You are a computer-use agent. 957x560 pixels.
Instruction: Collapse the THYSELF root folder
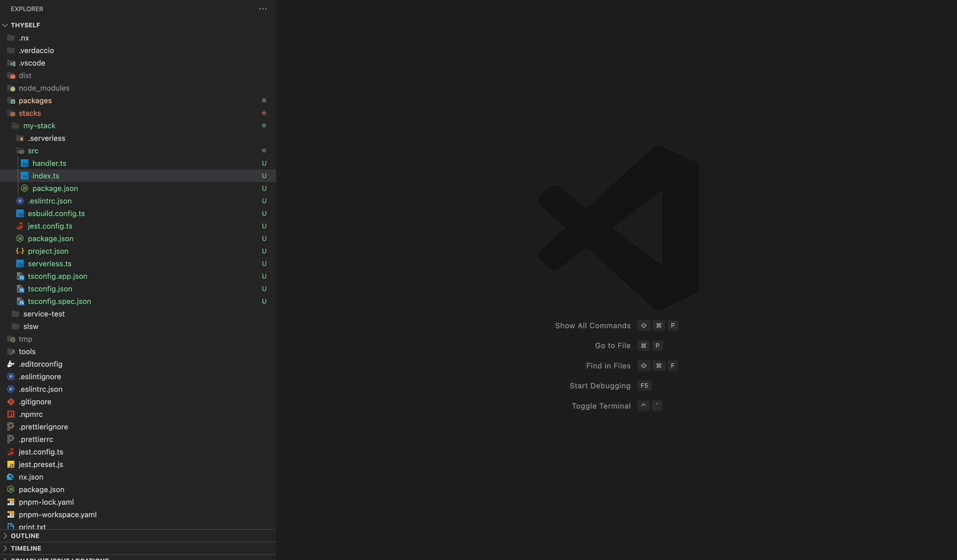[x=5, y=25]
